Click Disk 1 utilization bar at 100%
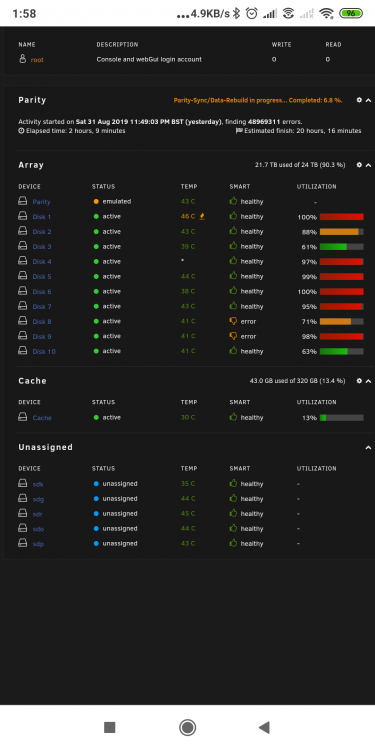The width and height of the screenshot is (375, 750). (342, 217)
